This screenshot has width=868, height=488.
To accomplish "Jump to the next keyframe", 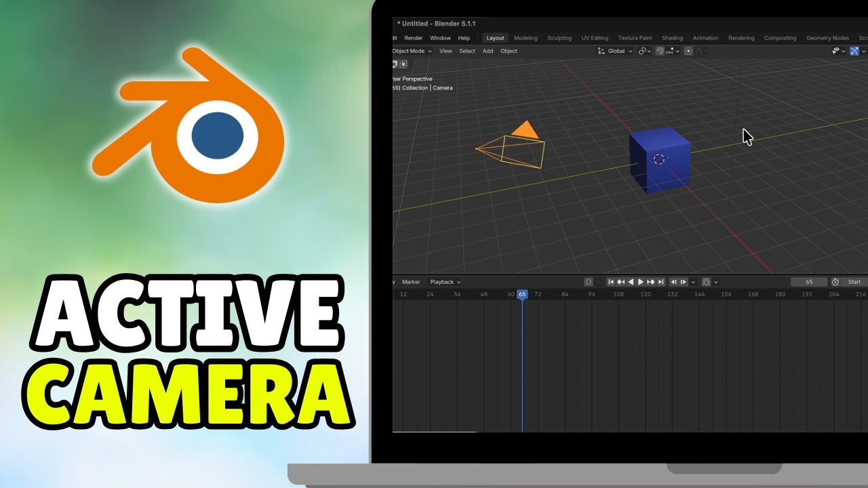I will click(x=651, y=282).
